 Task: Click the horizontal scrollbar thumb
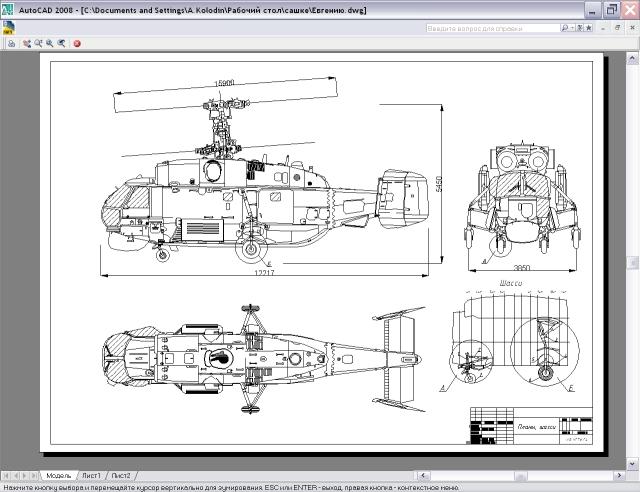[520, 476]
